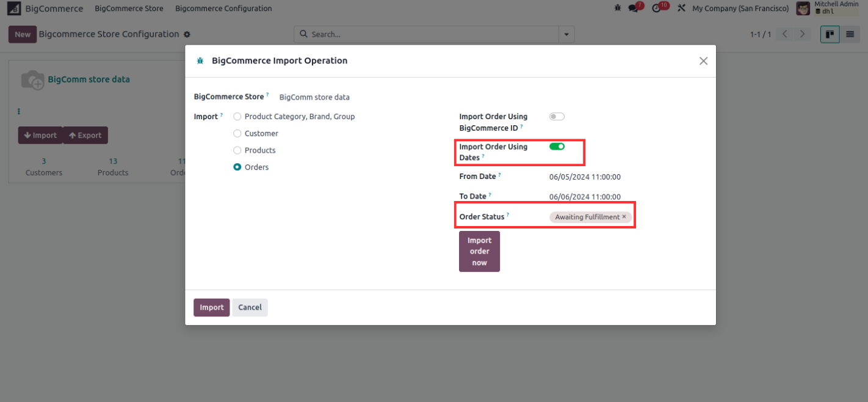868x402 pixels.
Task: Click the To Date value field
Action: [x=585, y=197]
